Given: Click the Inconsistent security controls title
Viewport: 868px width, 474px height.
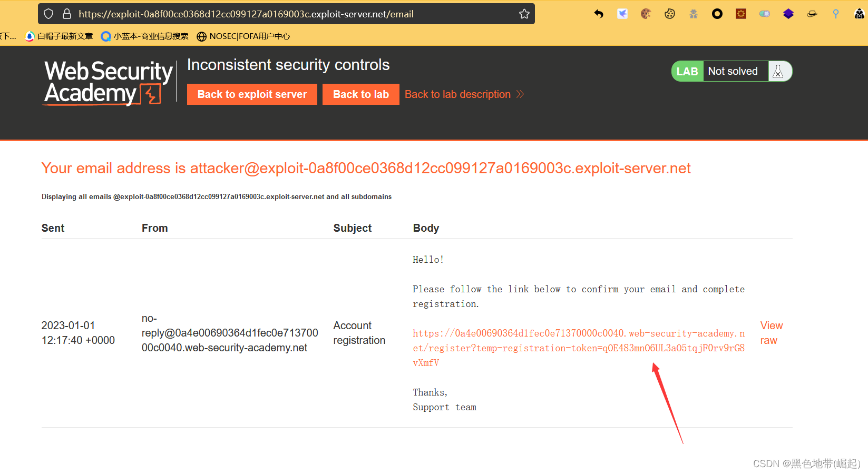Looking at the screenshot, I should point(288,65).
